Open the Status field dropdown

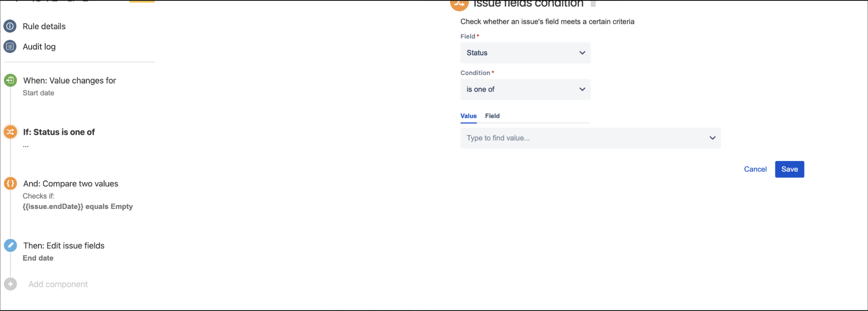coord(525,53)
